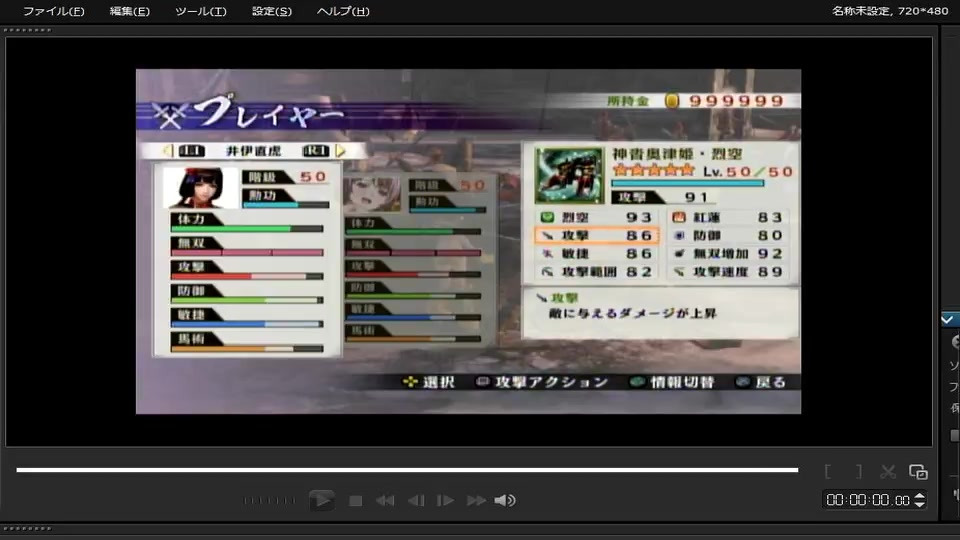Open the ヘルプ(H) menu

click(x=343, y=11)
